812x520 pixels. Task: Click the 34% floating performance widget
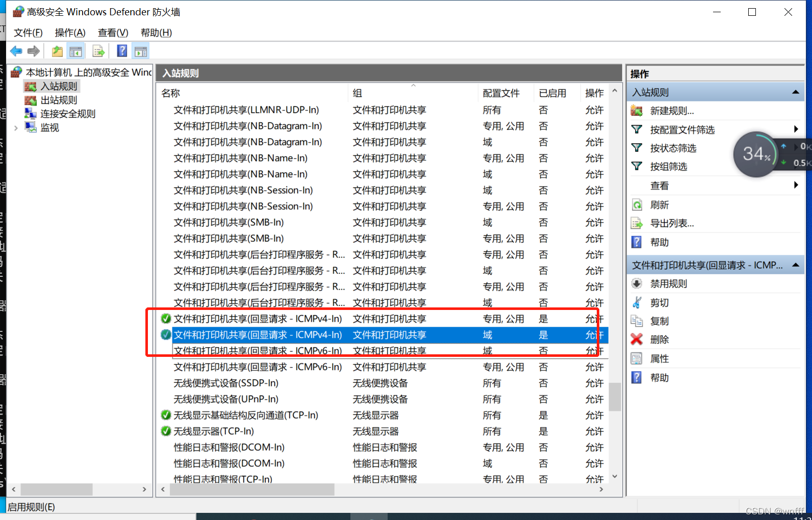click(755, 154)
